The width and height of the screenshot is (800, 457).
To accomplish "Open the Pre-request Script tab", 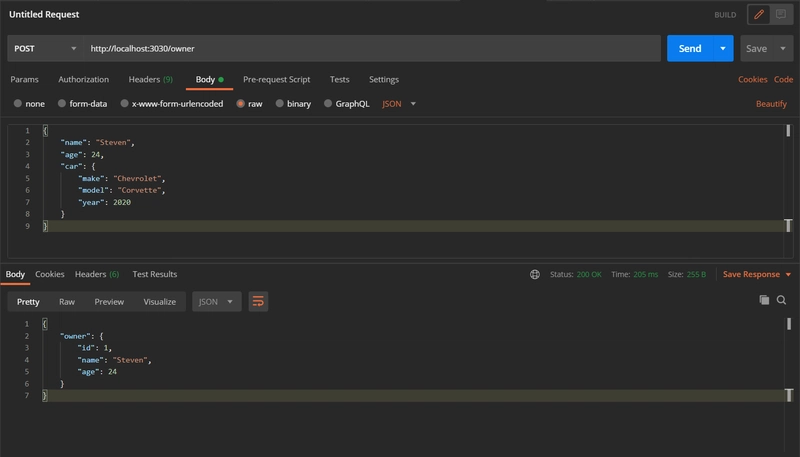I will coord(277,80).
